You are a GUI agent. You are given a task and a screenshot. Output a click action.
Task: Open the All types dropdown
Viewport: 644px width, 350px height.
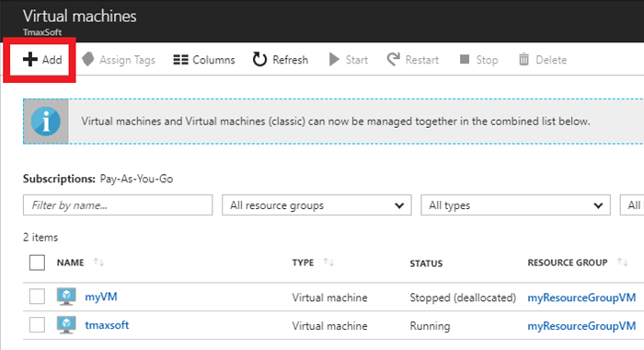point(515,204)
